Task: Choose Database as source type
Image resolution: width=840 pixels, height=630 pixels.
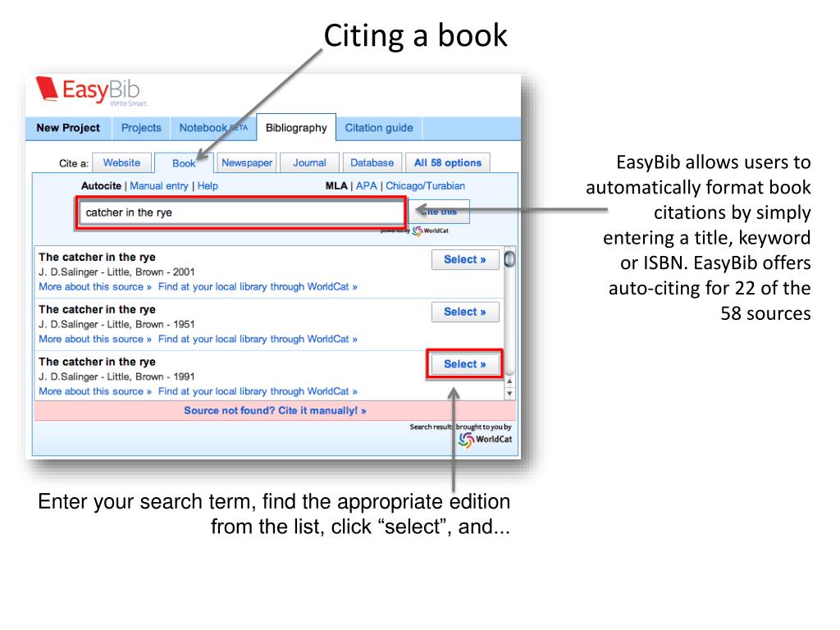Action: 372,163
